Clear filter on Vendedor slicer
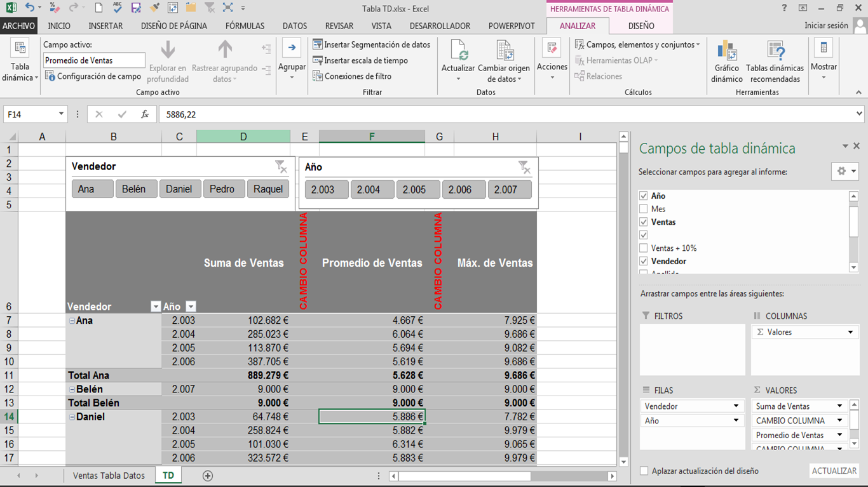868x487 pixels. (281, 167)
